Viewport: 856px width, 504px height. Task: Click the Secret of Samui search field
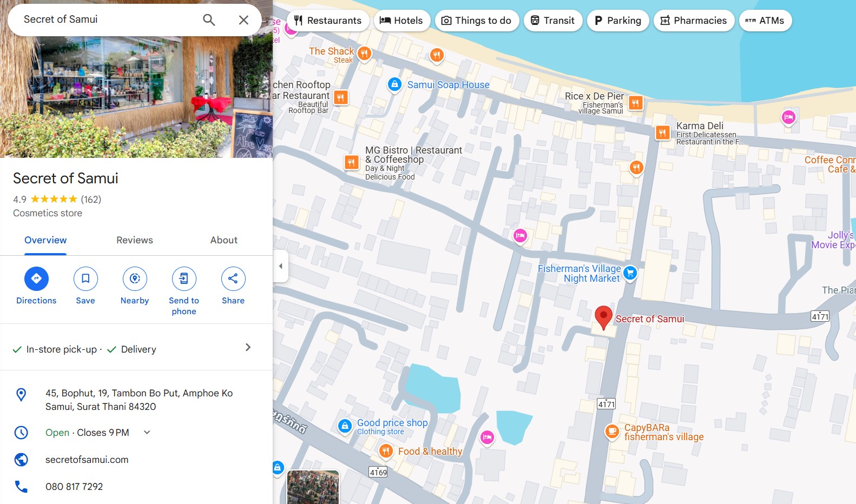coord(108,19)
